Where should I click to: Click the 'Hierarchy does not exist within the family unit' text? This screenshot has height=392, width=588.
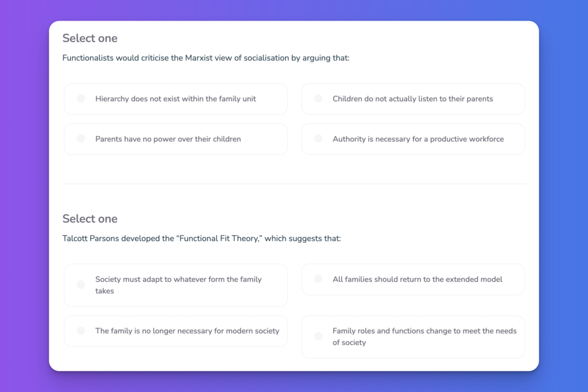click(x=176, y=99)
